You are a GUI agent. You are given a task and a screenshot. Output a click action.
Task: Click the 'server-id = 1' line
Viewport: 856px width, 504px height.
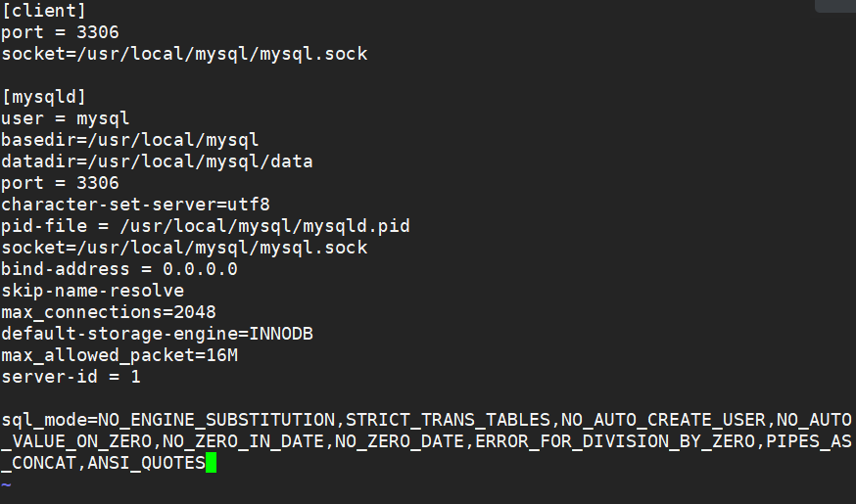pyautogui.click(x=71, y=377)
